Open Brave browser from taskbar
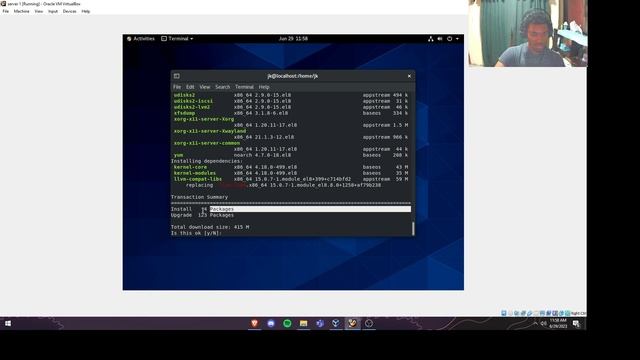This screenshot has width=640, height=360. pyautogui.click(x=255, y=323)
